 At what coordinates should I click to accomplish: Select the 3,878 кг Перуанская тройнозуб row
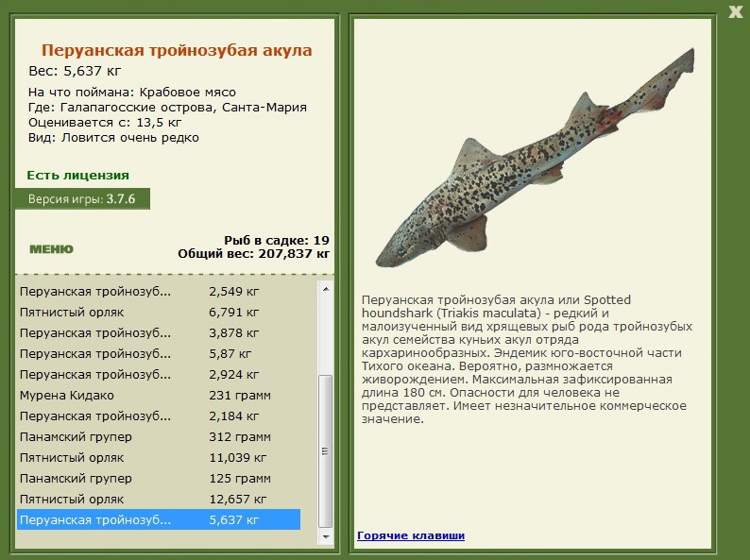click(x=159, y=332)
